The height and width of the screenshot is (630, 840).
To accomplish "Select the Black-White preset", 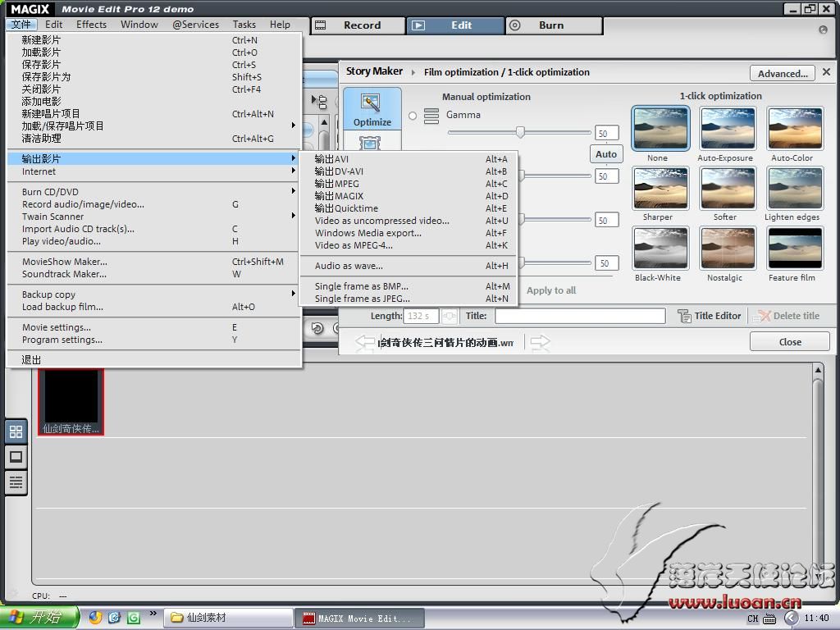I will pyautogui.click(x=660, y=248).
